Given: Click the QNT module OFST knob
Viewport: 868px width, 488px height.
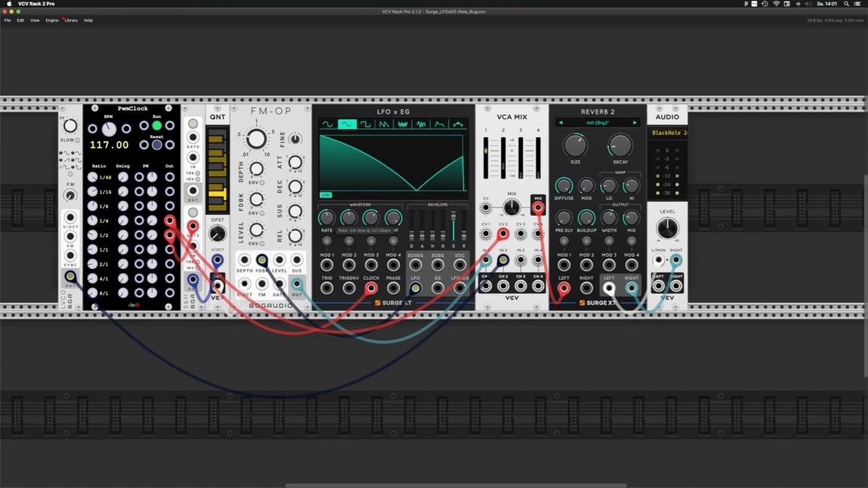Looking at the screenshot, I should [217, 234].
